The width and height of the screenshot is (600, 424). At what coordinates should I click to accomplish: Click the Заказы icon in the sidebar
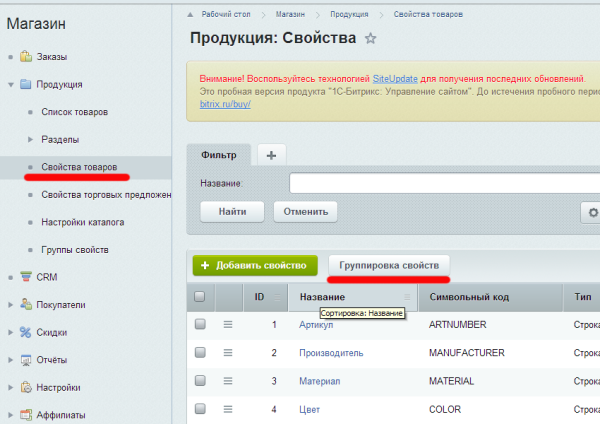tap(26, 57)
